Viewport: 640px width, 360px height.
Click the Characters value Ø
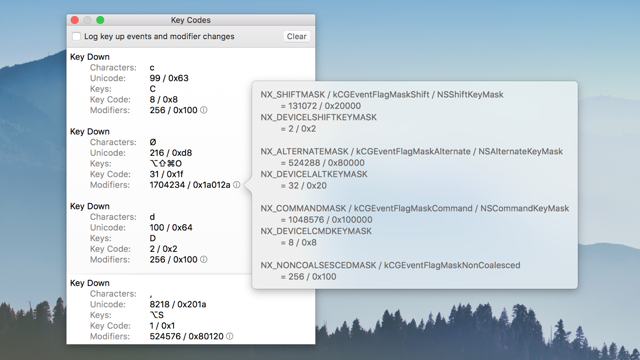coord(153,142)
